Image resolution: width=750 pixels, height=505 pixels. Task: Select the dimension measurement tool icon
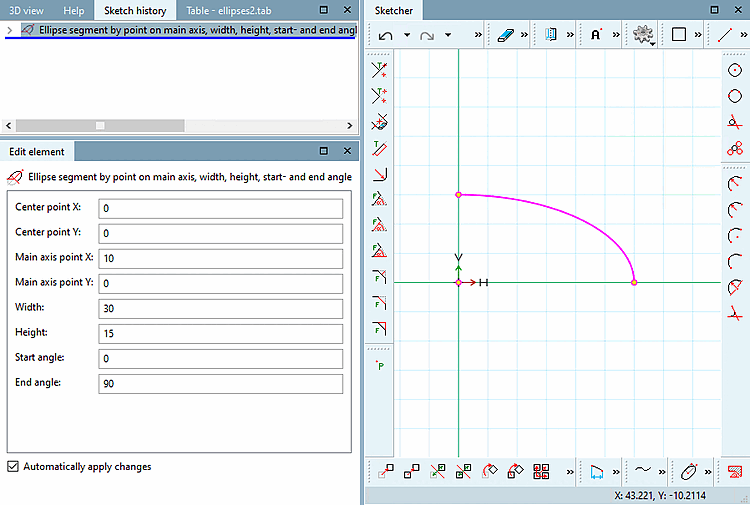pos(597,470)
